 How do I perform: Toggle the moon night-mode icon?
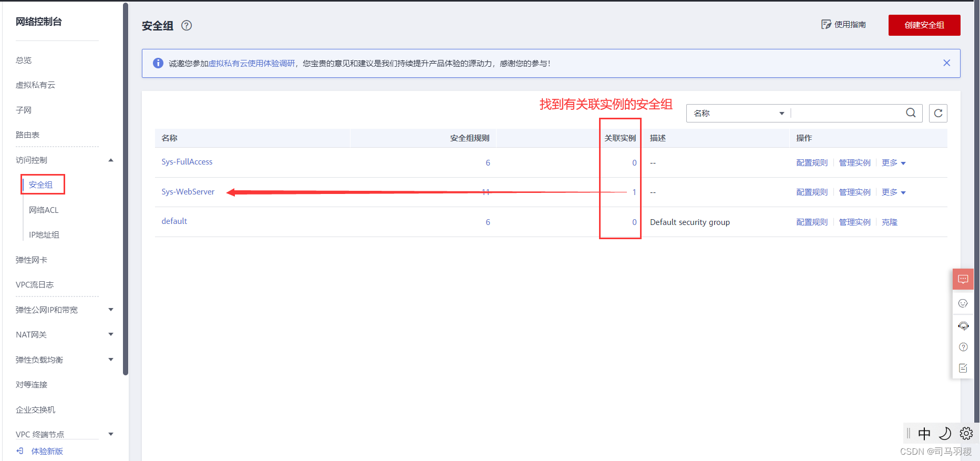click(x=945, y=434)
